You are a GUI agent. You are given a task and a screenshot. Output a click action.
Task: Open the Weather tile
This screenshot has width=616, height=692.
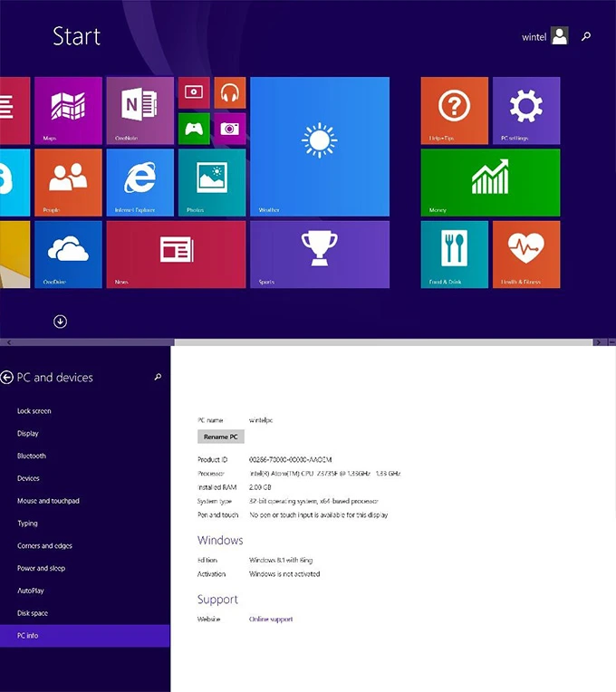[320, 147]
